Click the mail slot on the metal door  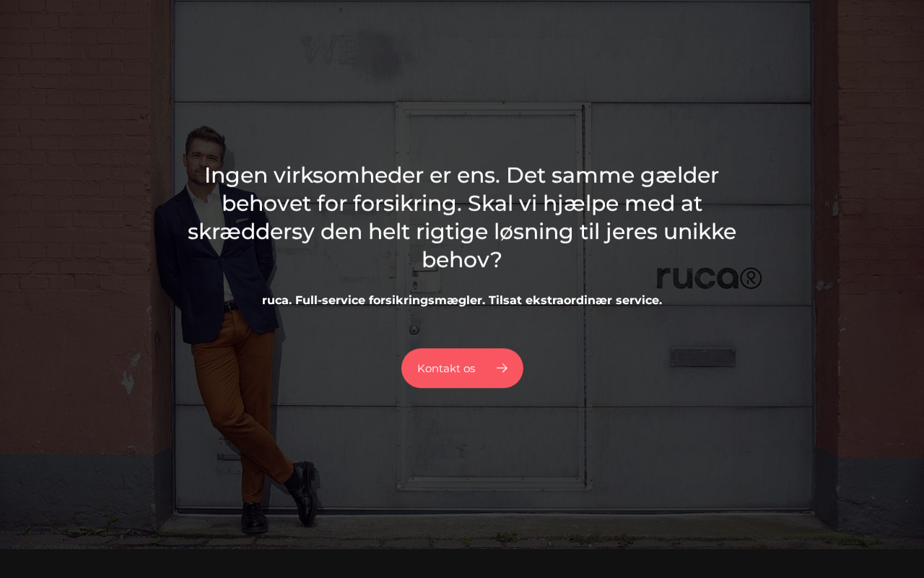(x=702, y=357)
